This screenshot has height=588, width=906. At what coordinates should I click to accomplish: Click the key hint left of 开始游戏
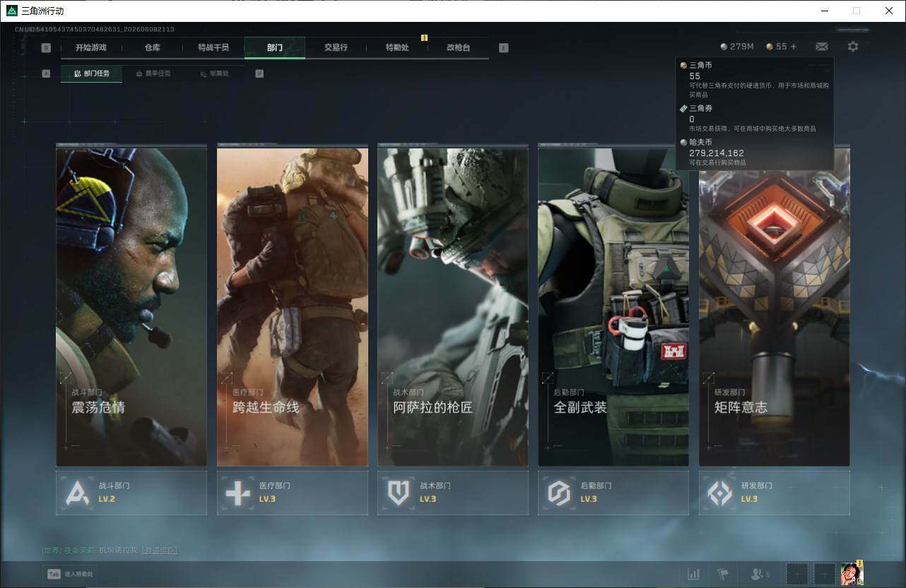[46, 47]
